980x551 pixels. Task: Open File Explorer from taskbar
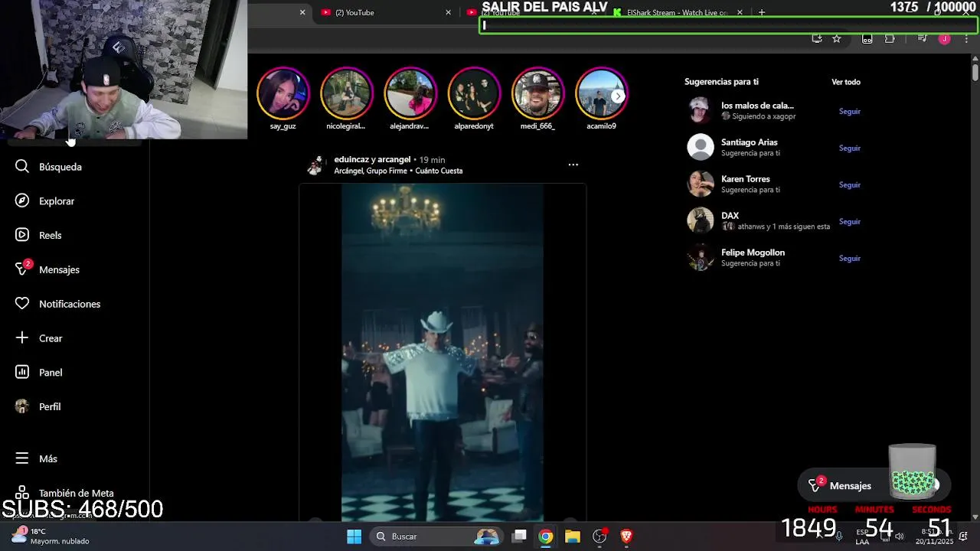click(572, 536)
